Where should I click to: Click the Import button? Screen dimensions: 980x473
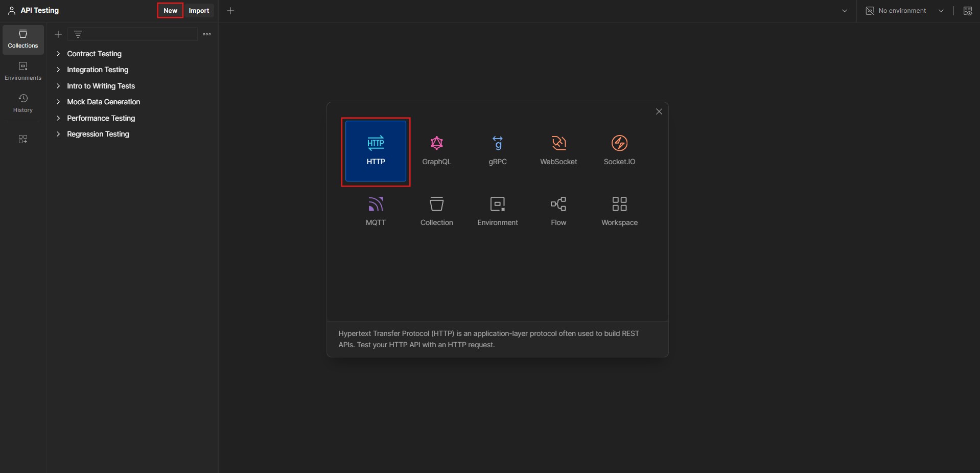[199, 11]
